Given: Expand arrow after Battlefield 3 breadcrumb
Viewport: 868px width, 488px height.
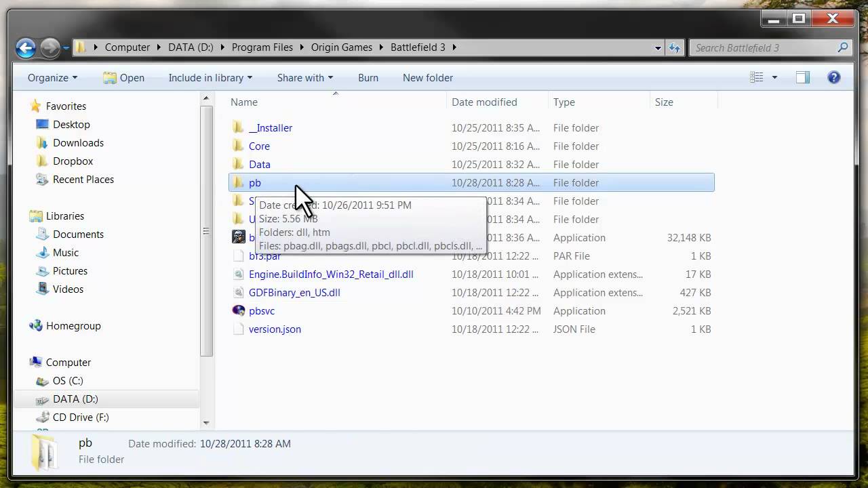Looking at the screenshot, I should pyautogui.click(x=454, y=47).
